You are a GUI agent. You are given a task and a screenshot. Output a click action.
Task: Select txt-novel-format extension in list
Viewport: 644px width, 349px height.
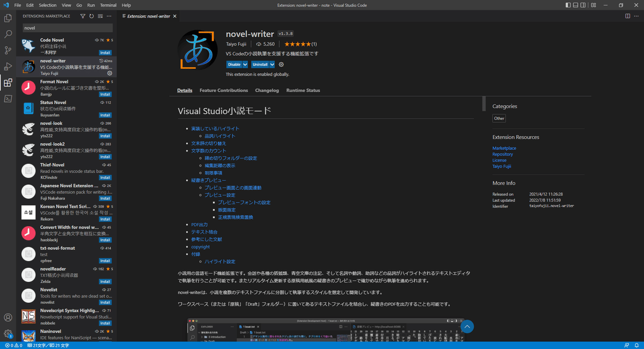point(67,254)
